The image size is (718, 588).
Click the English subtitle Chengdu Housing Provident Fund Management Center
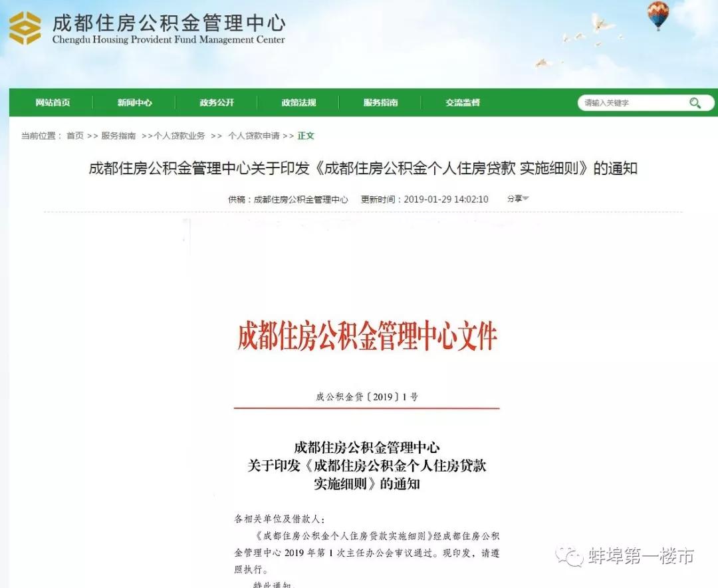pos(168,39)
